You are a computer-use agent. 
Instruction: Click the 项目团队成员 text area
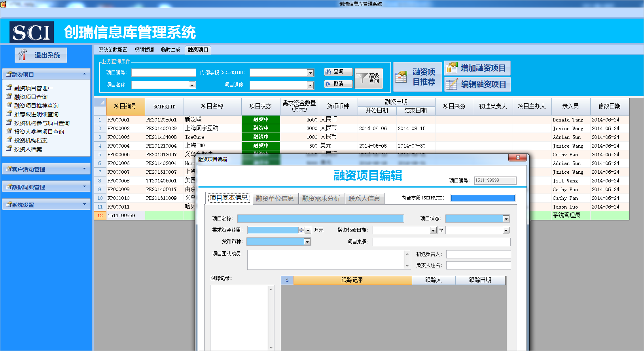tap(326, 260)
